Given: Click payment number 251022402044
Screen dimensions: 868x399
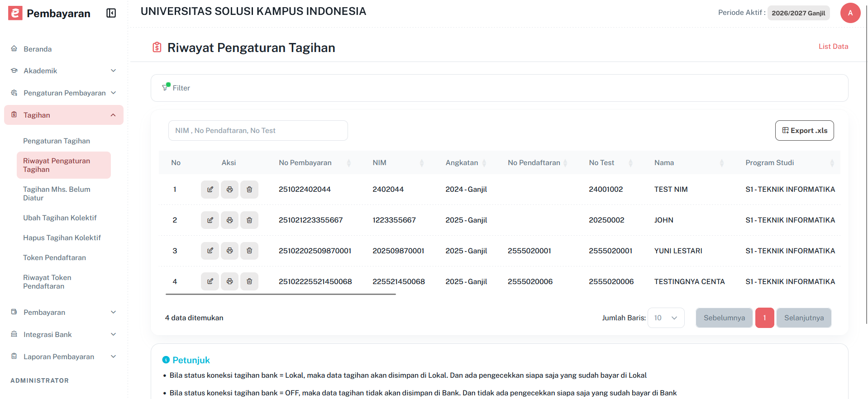Looking at the screenshot, I should [305, 189].
